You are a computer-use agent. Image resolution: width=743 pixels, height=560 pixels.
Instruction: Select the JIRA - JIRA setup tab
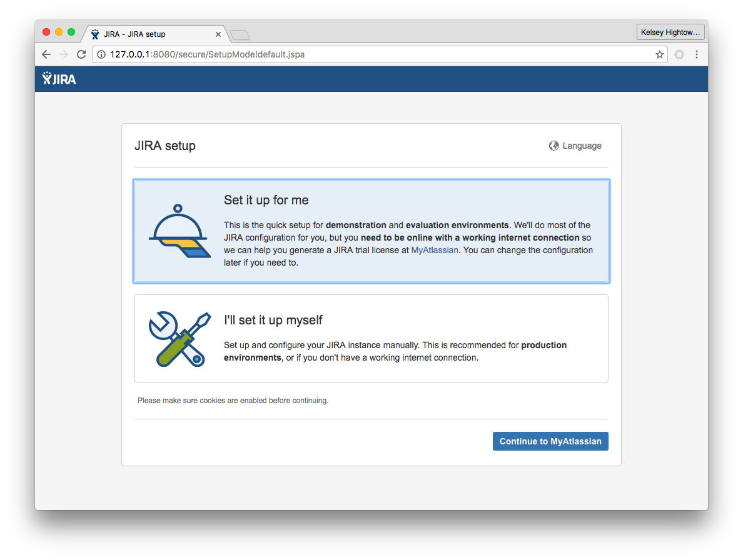(x=154, y=34)
